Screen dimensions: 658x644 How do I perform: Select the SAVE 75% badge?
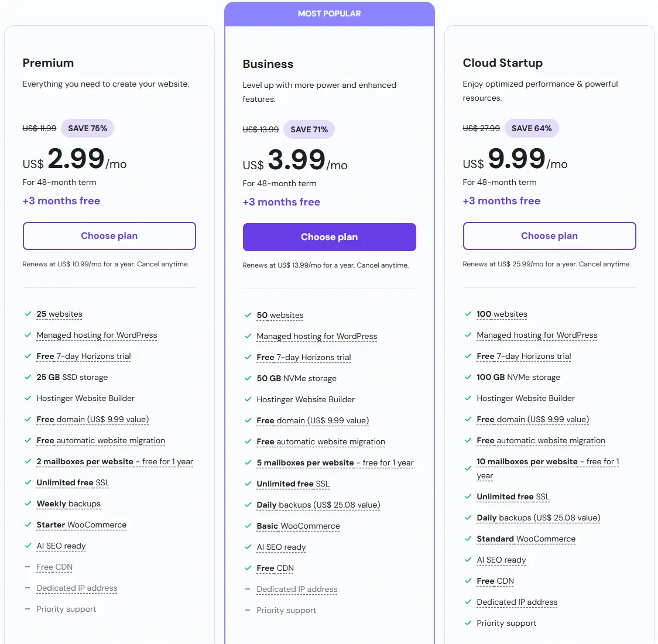coord(88,128)
